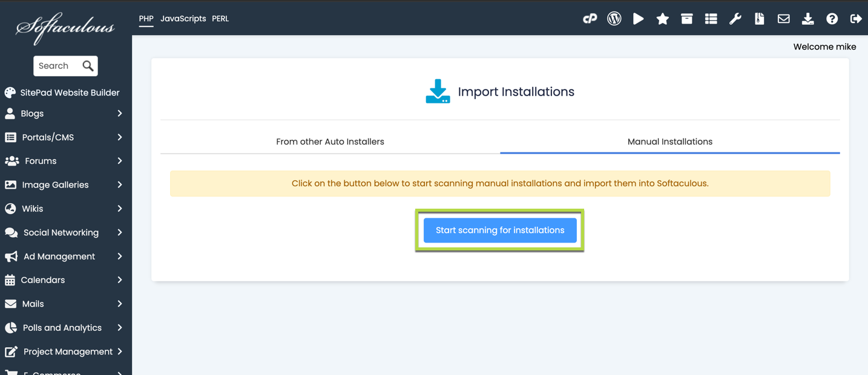The height and width of the screenshot is (375, 868).
Task: Open script ratings star icon
Action: 662,19
